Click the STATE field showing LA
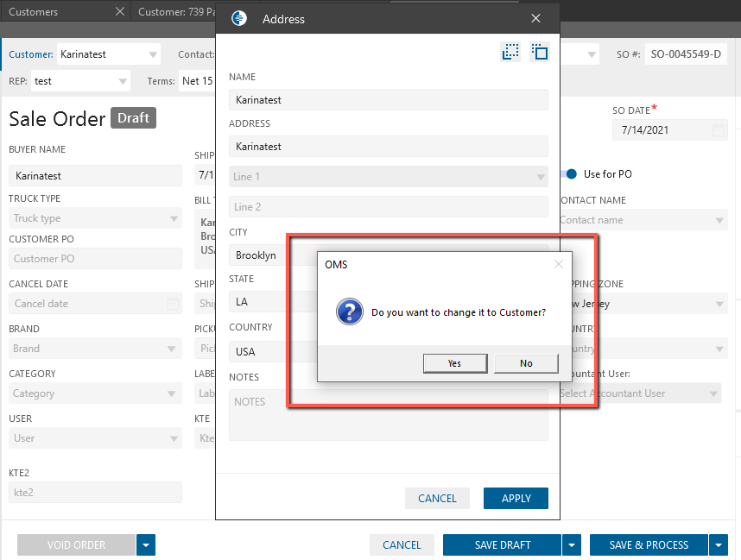Viewport: 741px width, 560px height. pos(272,302)
